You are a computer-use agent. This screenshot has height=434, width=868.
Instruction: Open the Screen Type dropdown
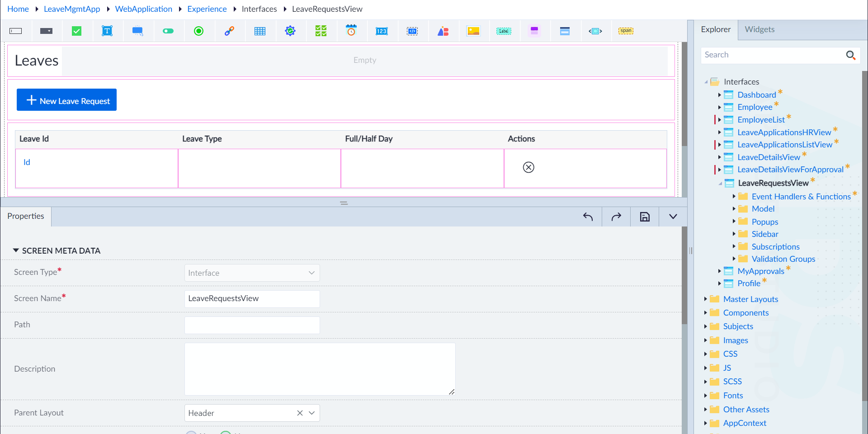pos(252,273)
